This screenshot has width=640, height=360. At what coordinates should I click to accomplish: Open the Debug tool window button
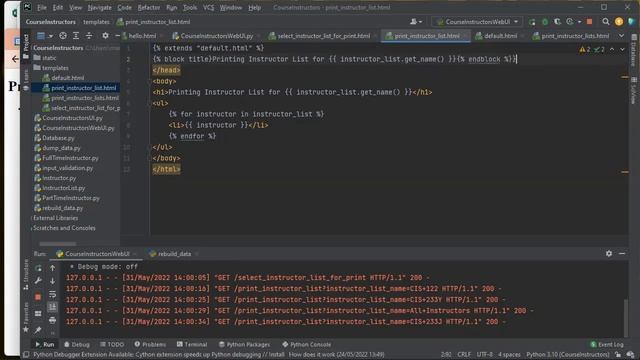(x=76, y=344)
